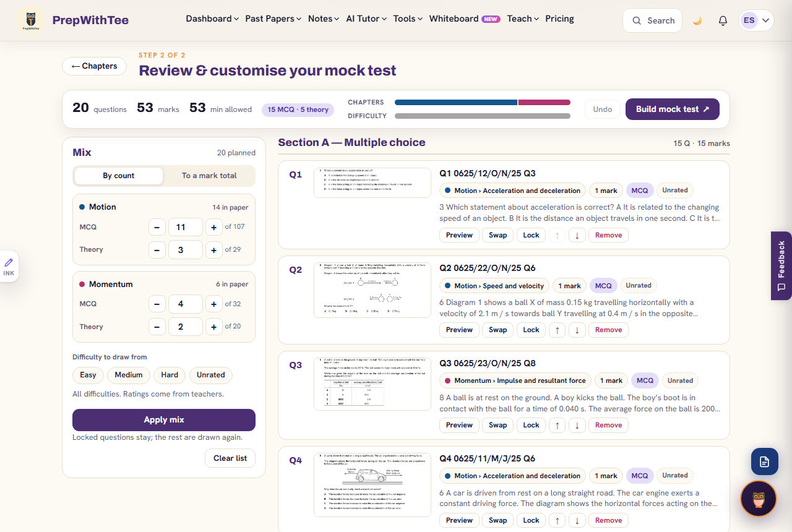Image resolution: width=792 pixels, height=532 pixels.
Task: Decrease Momentum MCQ count
Action: 157,304
